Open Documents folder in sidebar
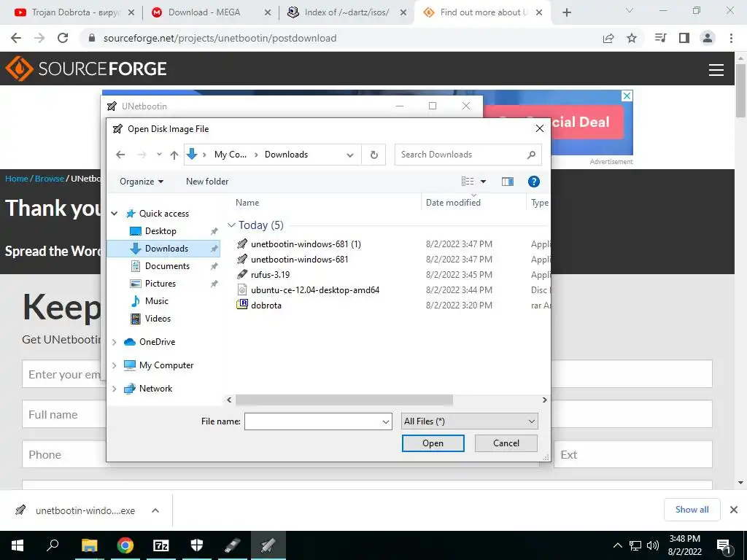 [x=167, y=265]
